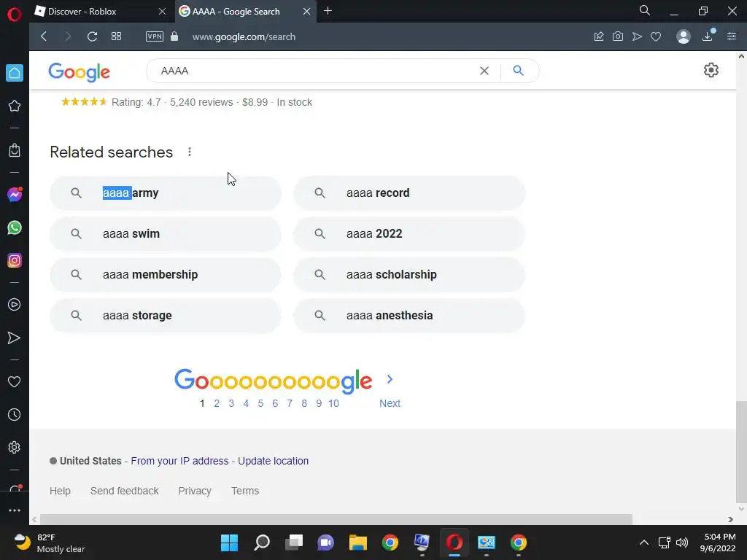747x560 pixels.
Task: Open a new tab with plus
Action: click(328, 11)
